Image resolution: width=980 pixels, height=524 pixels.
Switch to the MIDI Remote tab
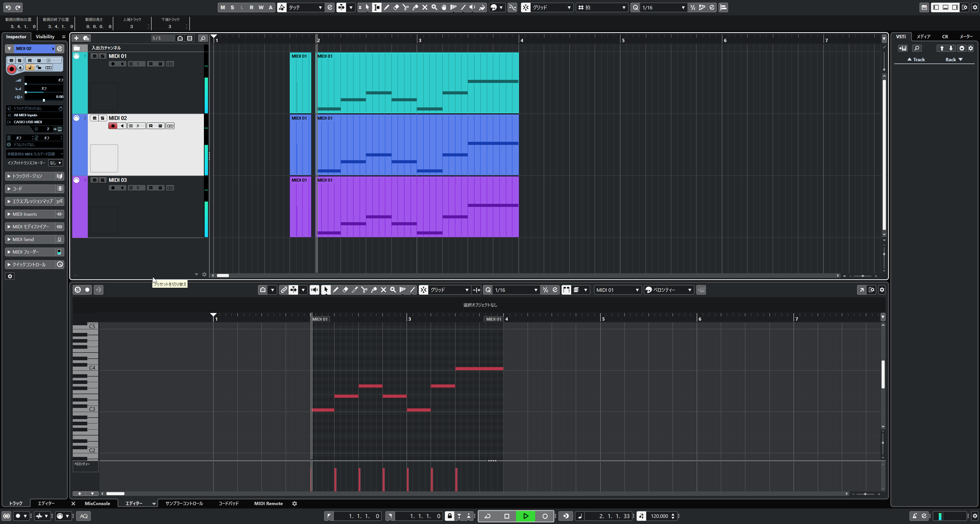268,504
